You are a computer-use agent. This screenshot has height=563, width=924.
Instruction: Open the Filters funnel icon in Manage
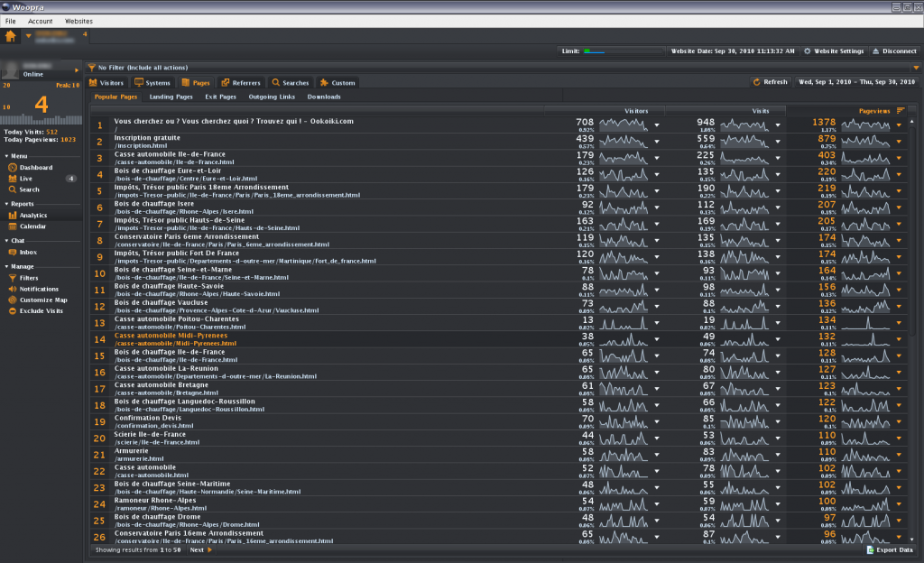13,278
